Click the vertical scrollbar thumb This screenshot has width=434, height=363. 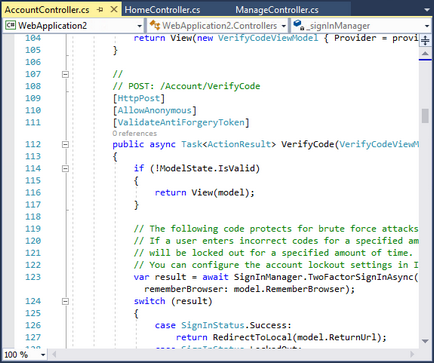pyautogui.click(x=425, y=116)
